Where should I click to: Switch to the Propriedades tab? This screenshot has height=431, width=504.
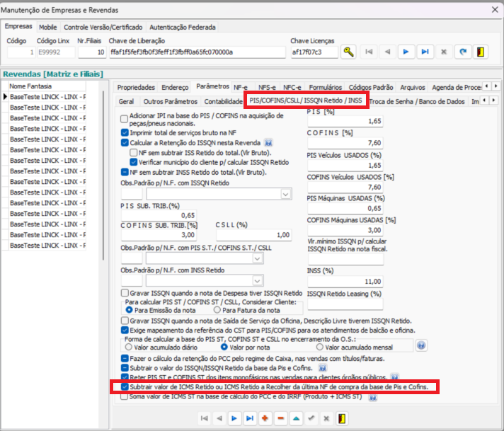click(136, 88)
